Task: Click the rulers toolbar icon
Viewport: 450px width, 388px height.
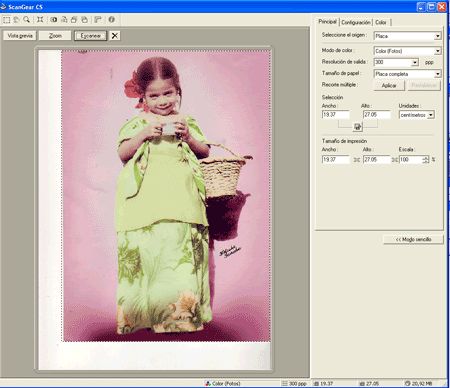Action: (x=98, y=20)
